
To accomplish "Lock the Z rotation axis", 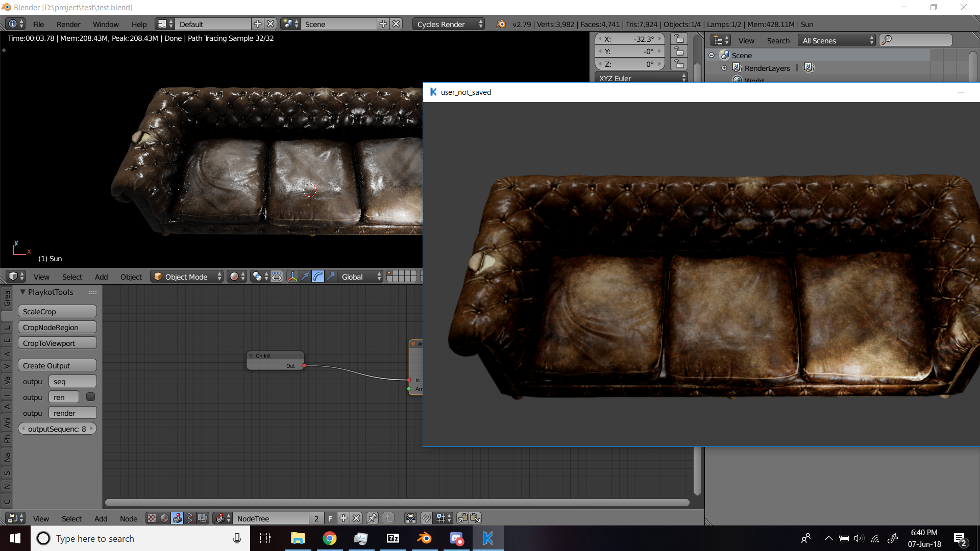I will pos(679,64).
